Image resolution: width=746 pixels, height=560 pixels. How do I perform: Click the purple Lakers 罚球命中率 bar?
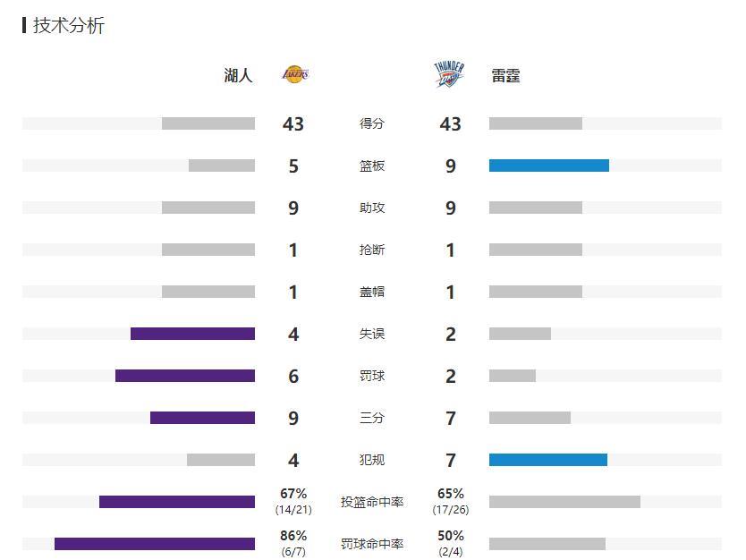coord(155,544)
